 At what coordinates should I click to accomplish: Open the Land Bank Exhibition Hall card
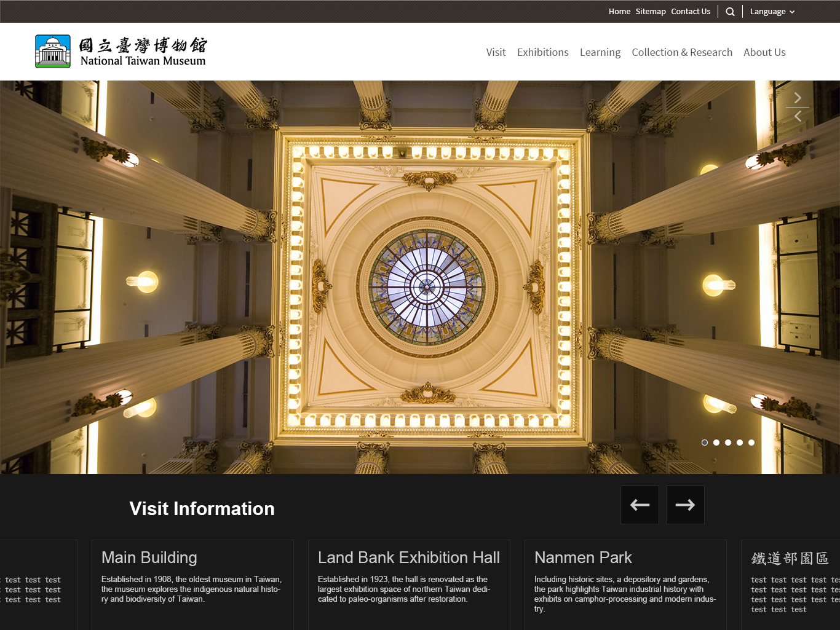[x=409, y=585]
